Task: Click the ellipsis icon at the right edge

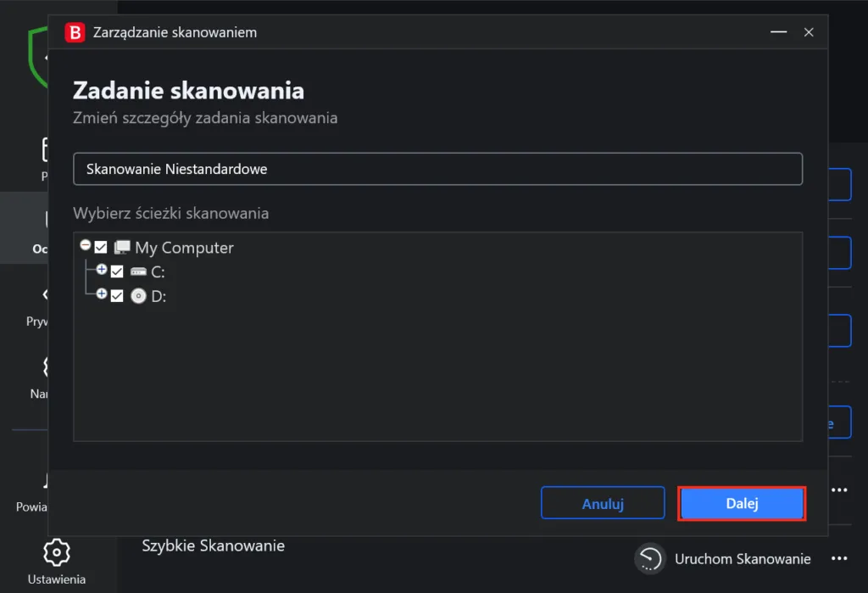Action: tap(839, 490)
